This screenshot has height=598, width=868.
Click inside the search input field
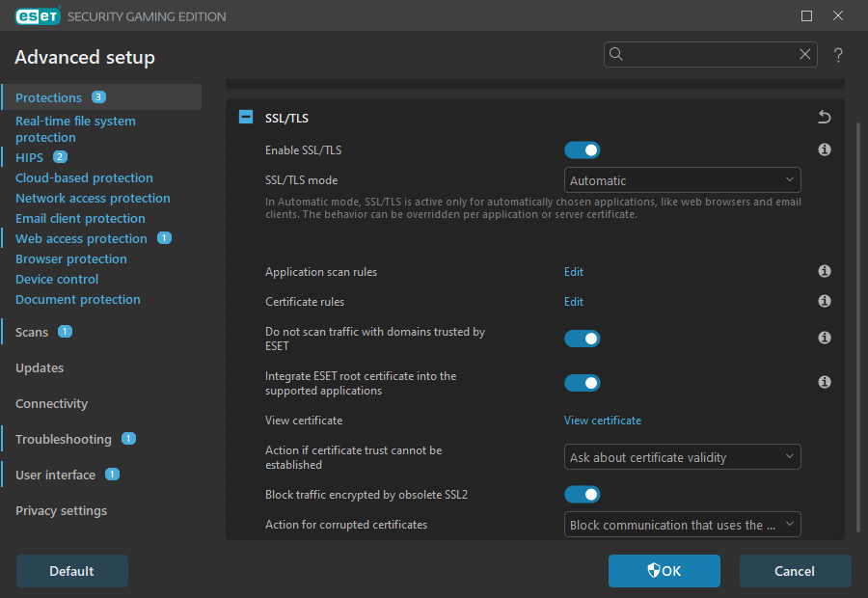pos(710,54)
